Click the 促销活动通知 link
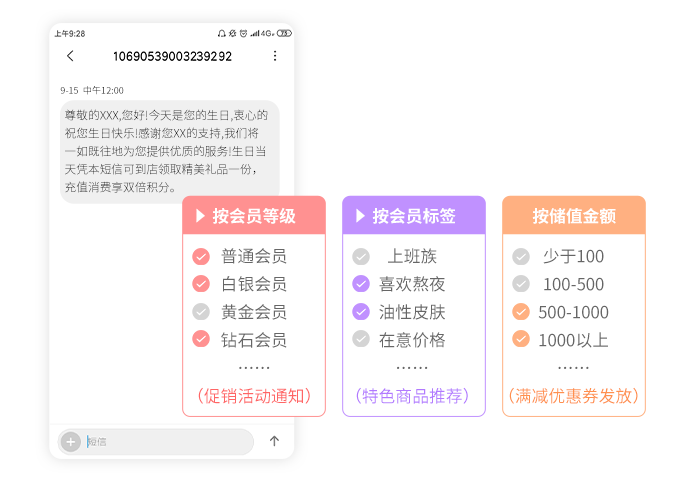This screenshot has width=700, height=485. [x=254, y=395]
